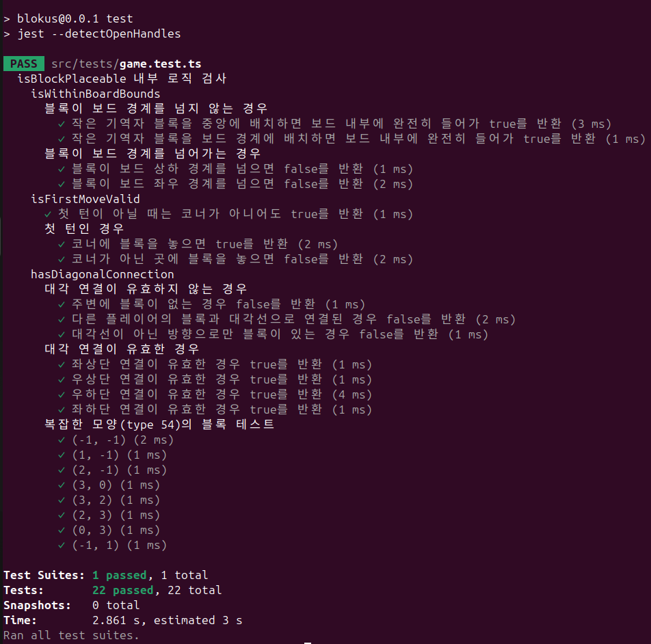
Task: Click the '대각선이 아닌 방향으로만' test row
Action: pos(274,334)
